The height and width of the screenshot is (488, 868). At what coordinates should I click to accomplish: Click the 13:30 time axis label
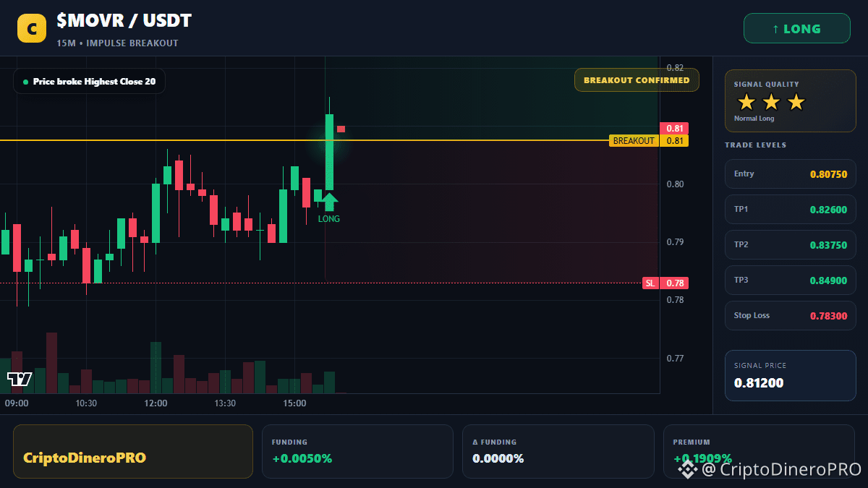pos(225,403)
